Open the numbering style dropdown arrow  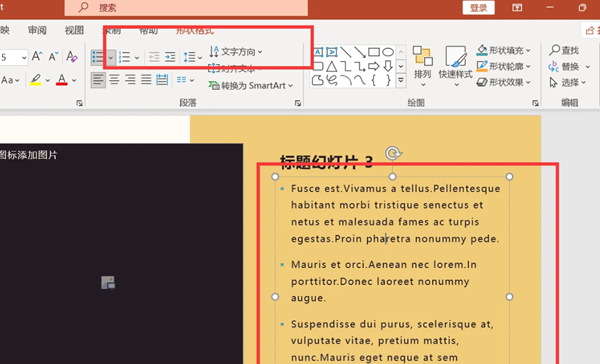tap(137, 58)
